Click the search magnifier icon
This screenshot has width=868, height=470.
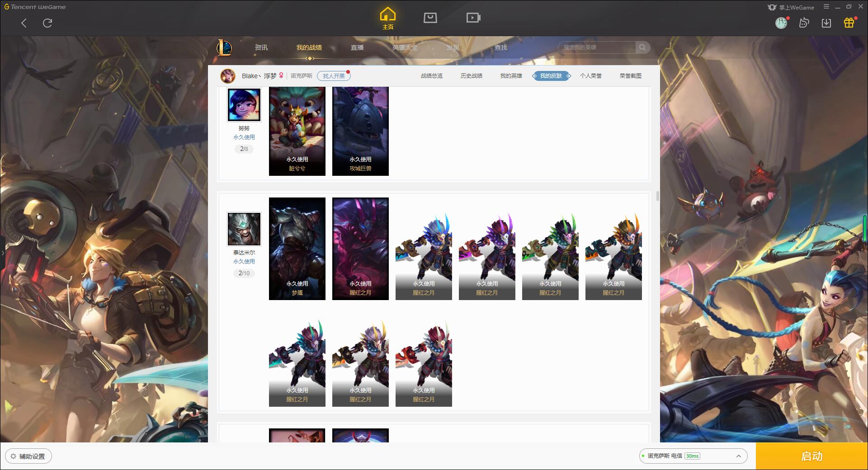click(642, 47)
